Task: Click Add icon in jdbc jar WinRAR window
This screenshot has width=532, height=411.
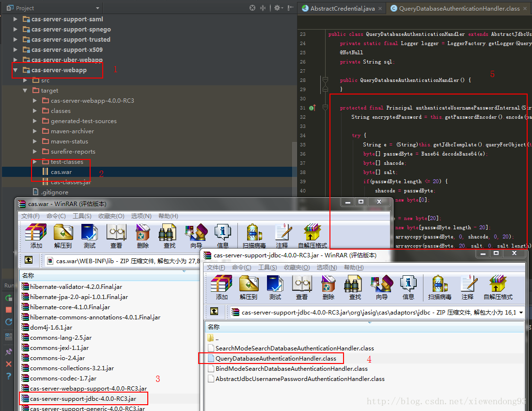Action: [221, 284]
